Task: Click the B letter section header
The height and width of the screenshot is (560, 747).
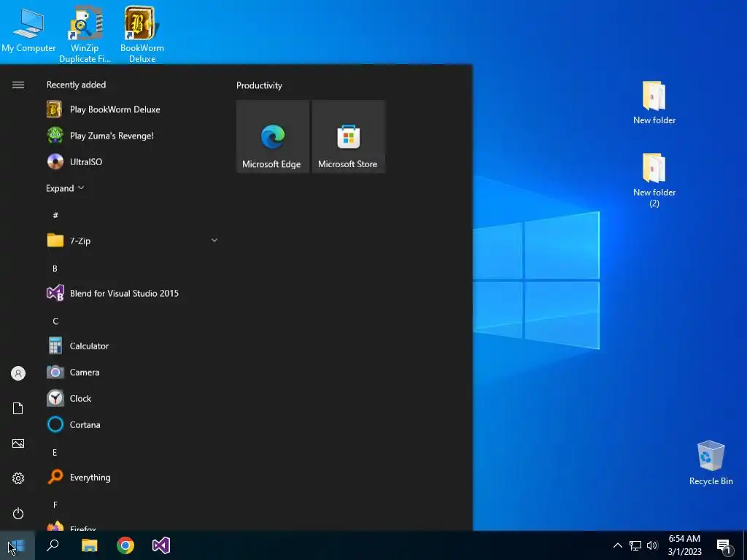Action: point(55,268)
